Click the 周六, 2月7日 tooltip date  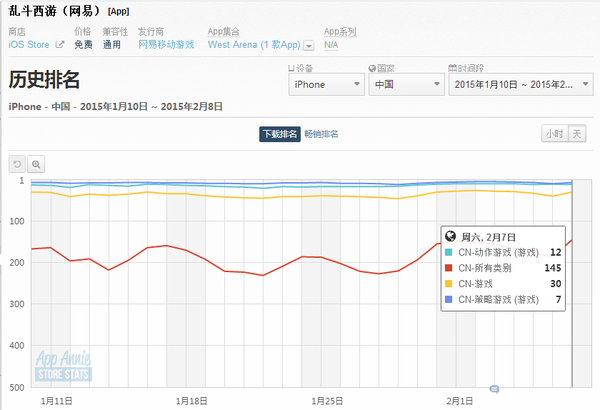(x=488, y=237)
